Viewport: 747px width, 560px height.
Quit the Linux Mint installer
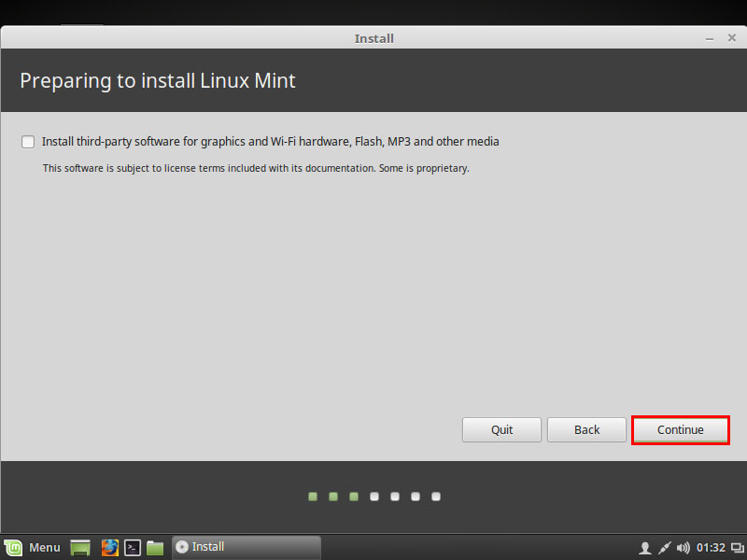tap(501, 430)
